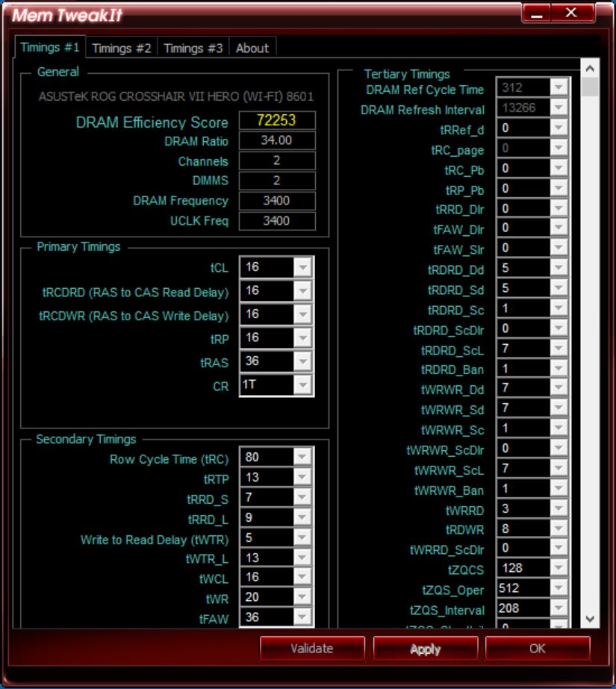Viewport: 616px width, 689px height.
Task: Expand the CR command rate dropdown arrow
Action: 302,385
